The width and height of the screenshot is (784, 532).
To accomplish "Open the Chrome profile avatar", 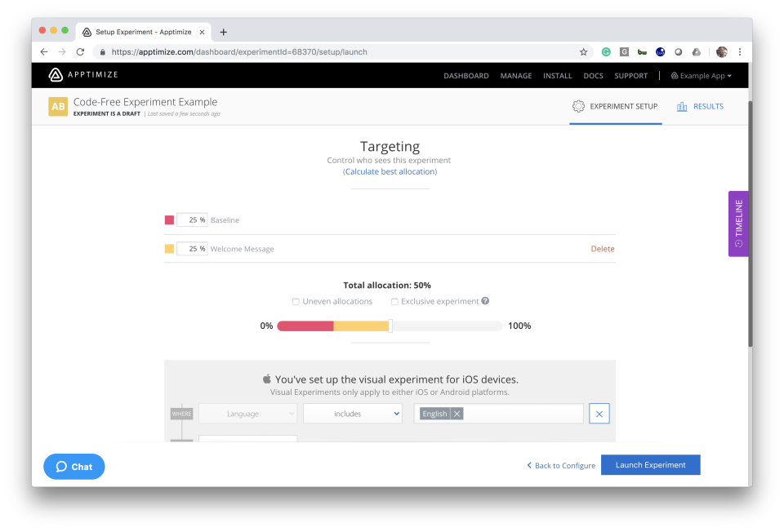I will pyautogui.click(x=721, y=52).
